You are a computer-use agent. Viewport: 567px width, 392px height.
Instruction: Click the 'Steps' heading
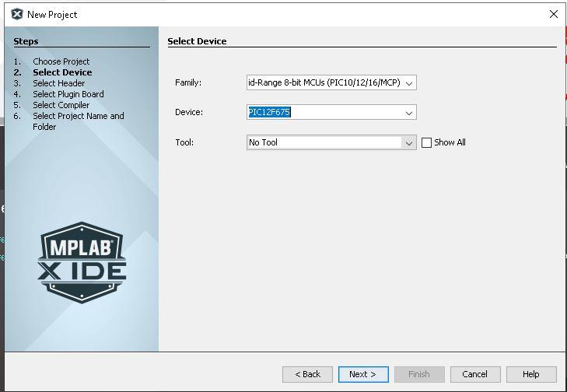26,41
